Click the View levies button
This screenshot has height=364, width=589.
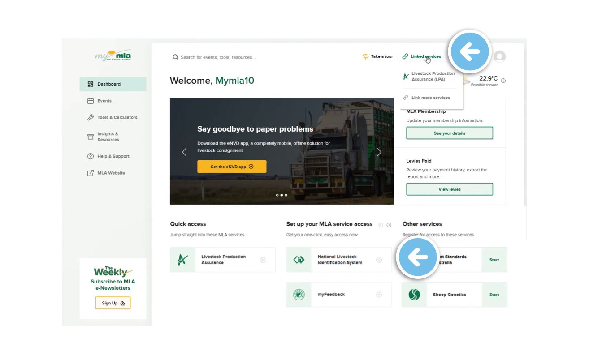450,189
